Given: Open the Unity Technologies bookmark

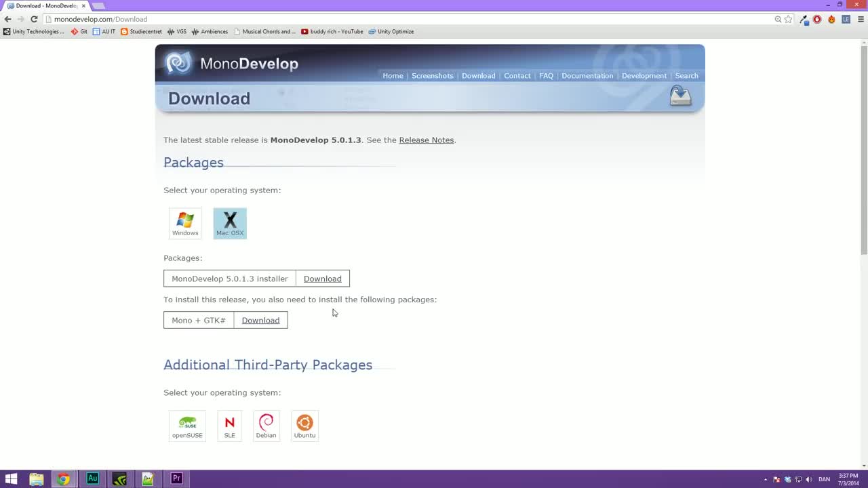Looking at the screenshot, I should (x=34, y=32).
